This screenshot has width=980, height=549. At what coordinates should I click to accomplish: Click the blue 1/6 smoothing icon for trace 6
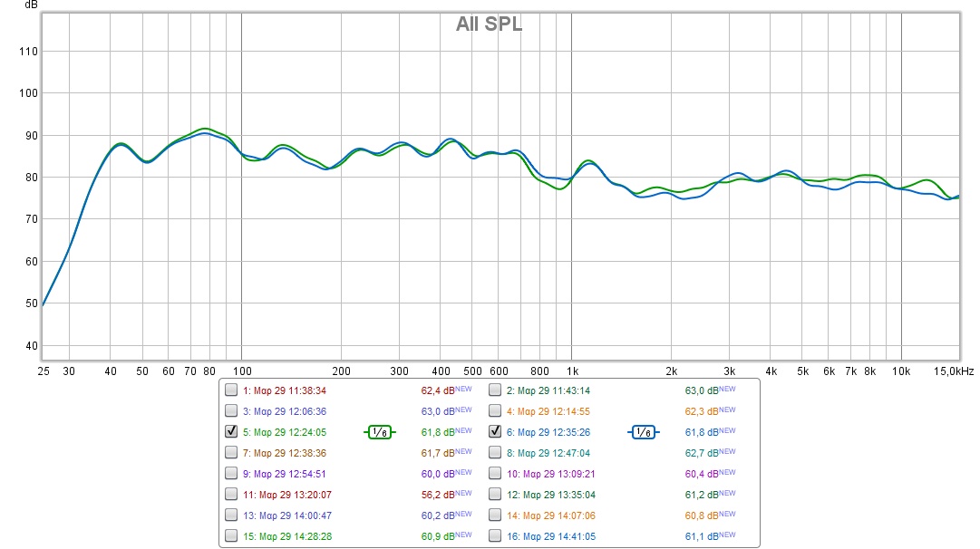(x=642, y=432)
